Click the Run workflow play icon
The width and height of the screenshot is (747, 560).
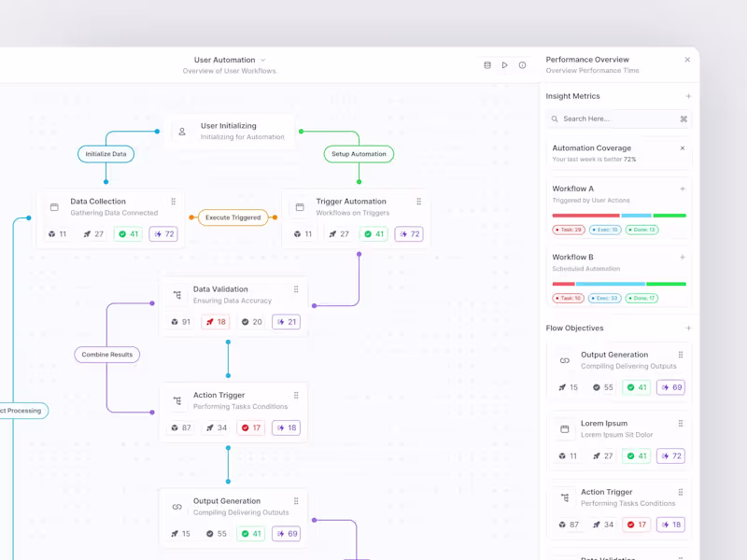(x=505, y=65)
